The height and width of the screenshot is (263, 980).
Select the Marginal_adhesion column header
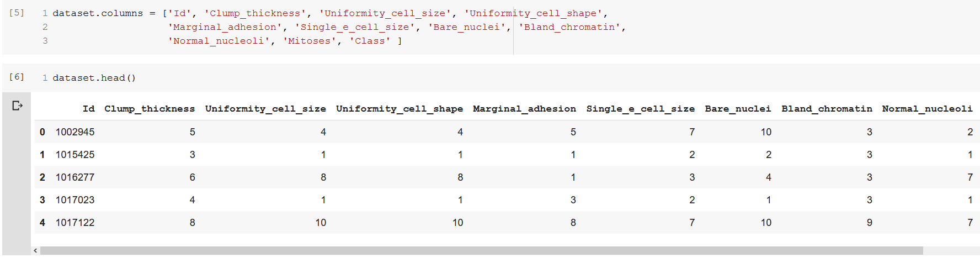(524, 109)
